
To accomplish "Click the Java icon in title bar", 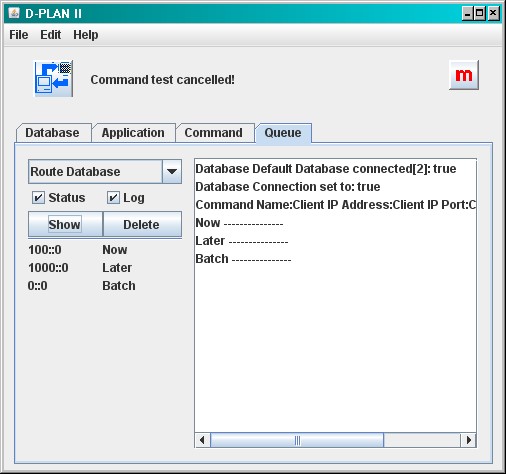I will [x=14, y=13].
